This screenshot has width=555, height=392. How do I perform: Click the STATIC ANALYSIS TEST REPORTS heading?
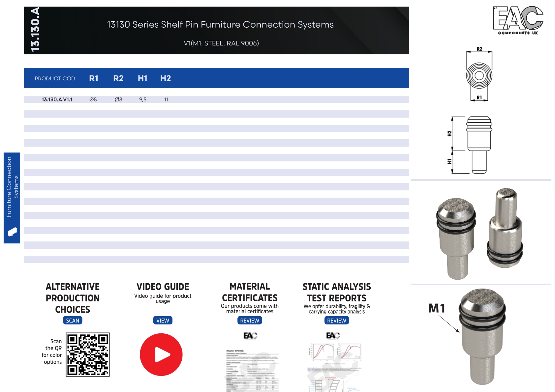click(x=337, y=293)
